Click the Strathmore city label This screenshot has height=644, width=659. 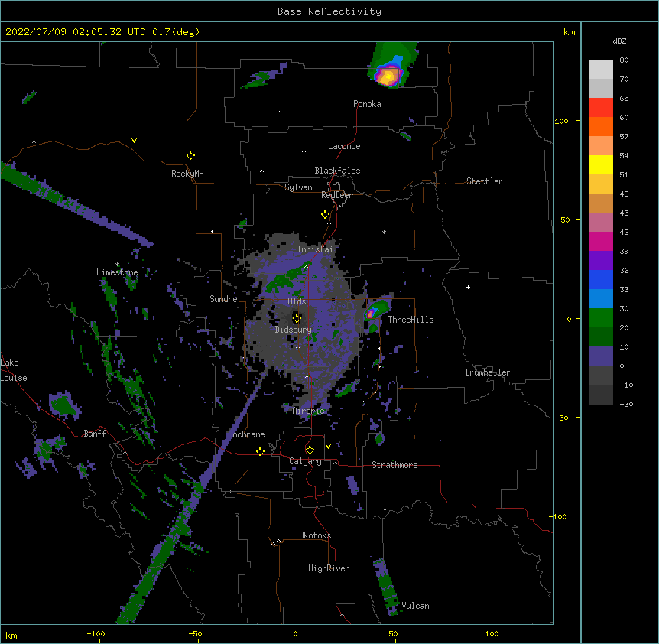[x=394, y=465]
